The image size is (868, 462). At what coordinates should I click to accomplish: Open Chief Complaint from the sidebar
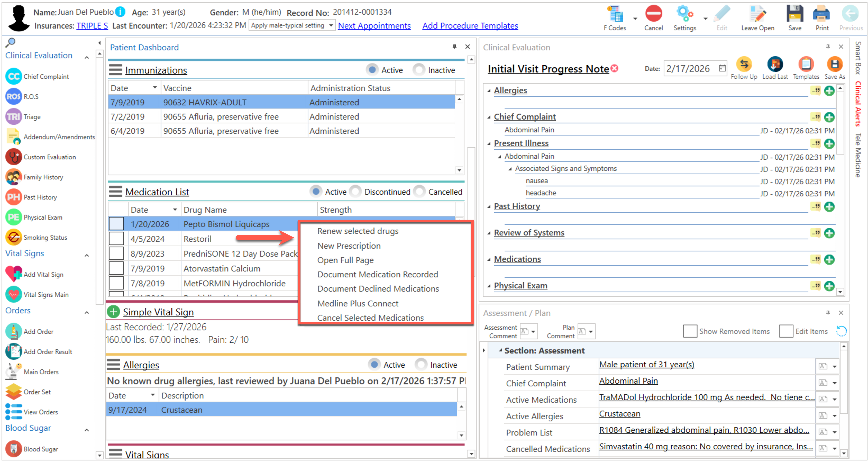pos(46,76)
